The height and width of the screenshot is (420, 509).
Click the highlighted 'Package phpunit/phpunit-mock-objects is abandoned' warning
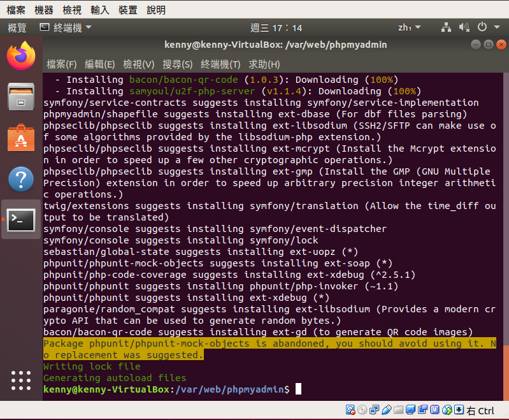pos(269,349)
